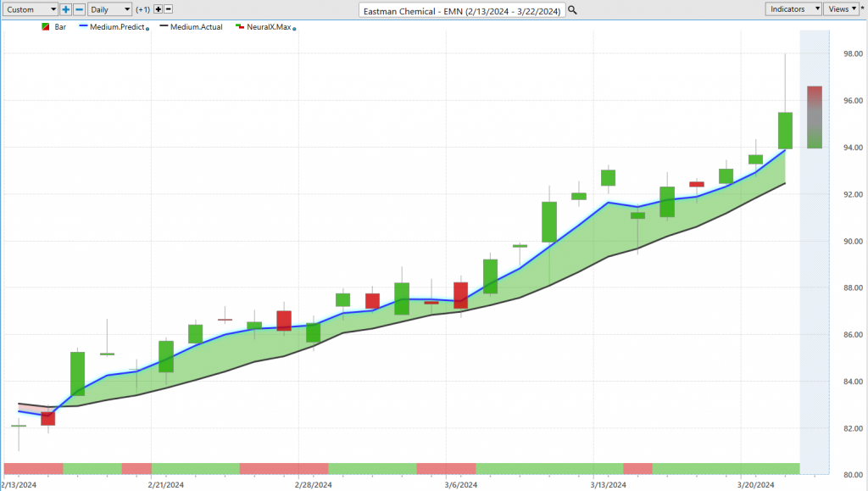The image size is (868, 491).
Task: Open the Indicators dropdown
Action: click(x=793, y=8)
